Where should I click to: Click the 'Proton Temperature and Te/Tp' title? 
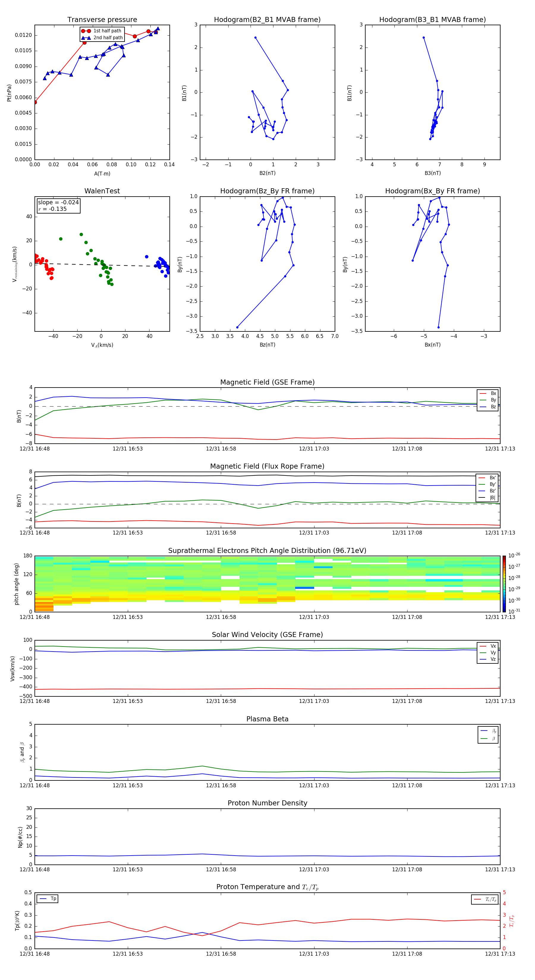tap(267, 887)
